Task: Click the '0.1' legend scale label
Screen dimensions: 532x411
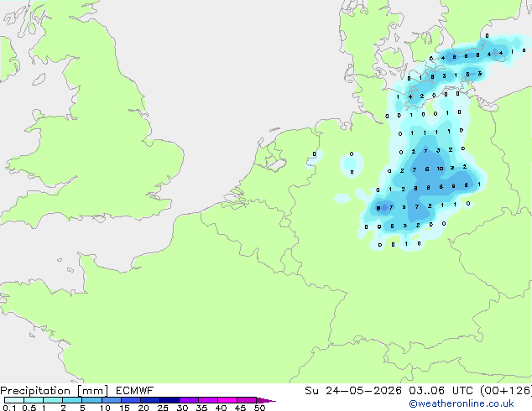Action: point(9,408)
